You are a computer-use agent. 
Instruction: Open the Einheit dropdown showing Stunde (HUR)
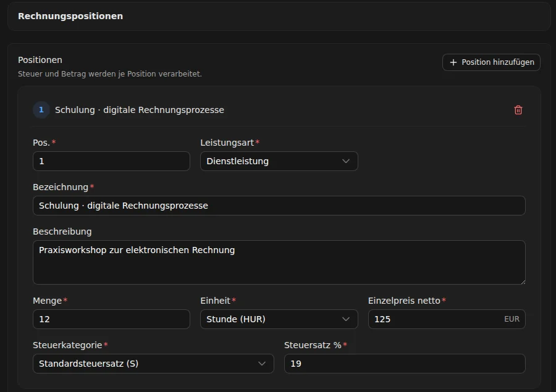pos(279,319)
